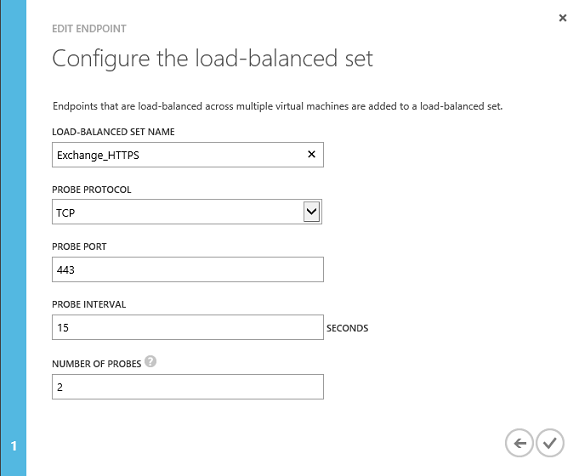Click the PROBE INTERVAL label
This screenshot has height=476, width=579.
click(x=89, y=304)
